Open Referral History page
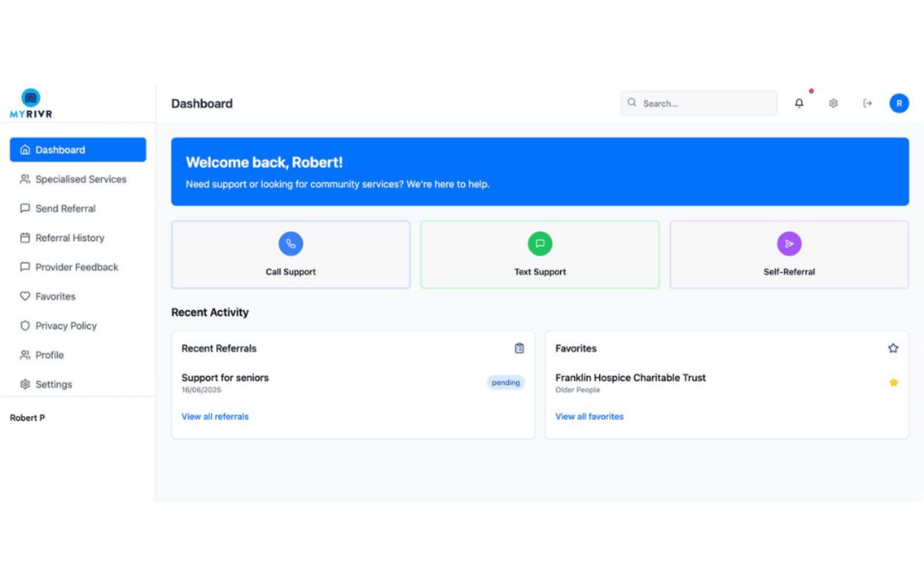Screen dimensions: 924x586 (70, 238)
